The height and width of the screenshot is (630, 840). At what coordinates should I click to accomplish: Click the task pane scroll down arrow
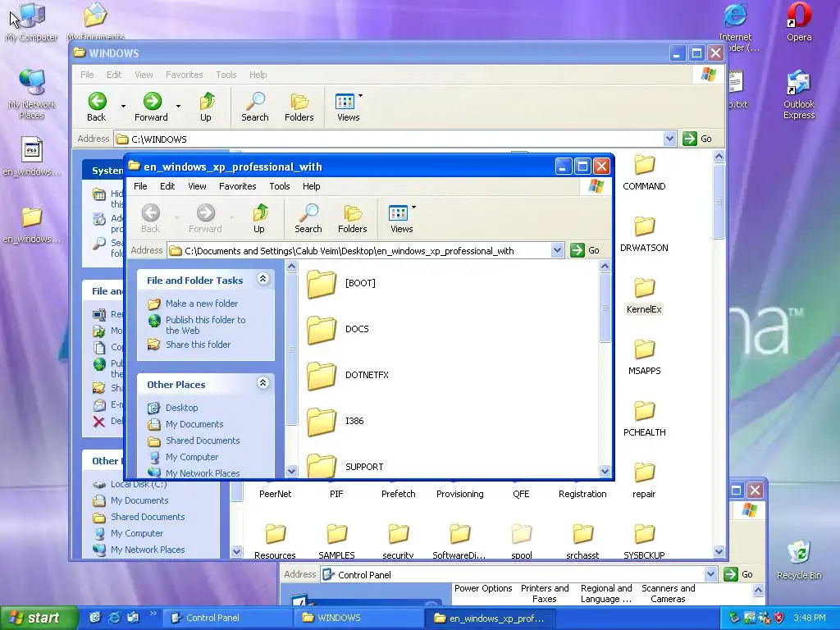[291, 472]
